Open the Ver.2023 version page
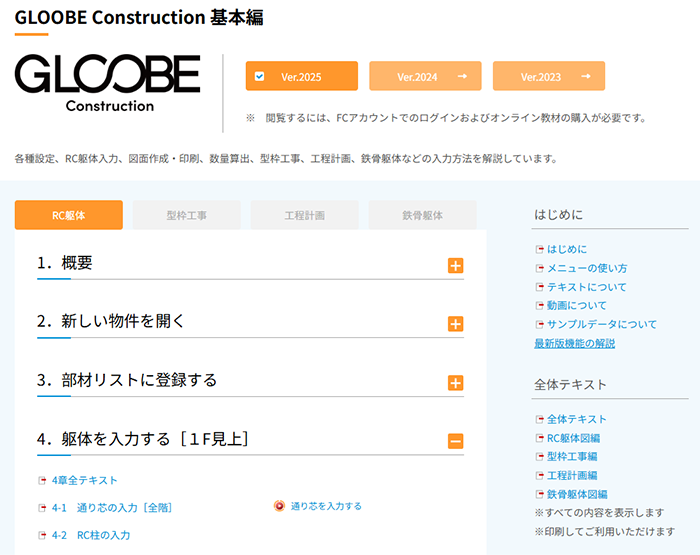The width and height of the screenshot is (700, 555). tap(549, 76)
